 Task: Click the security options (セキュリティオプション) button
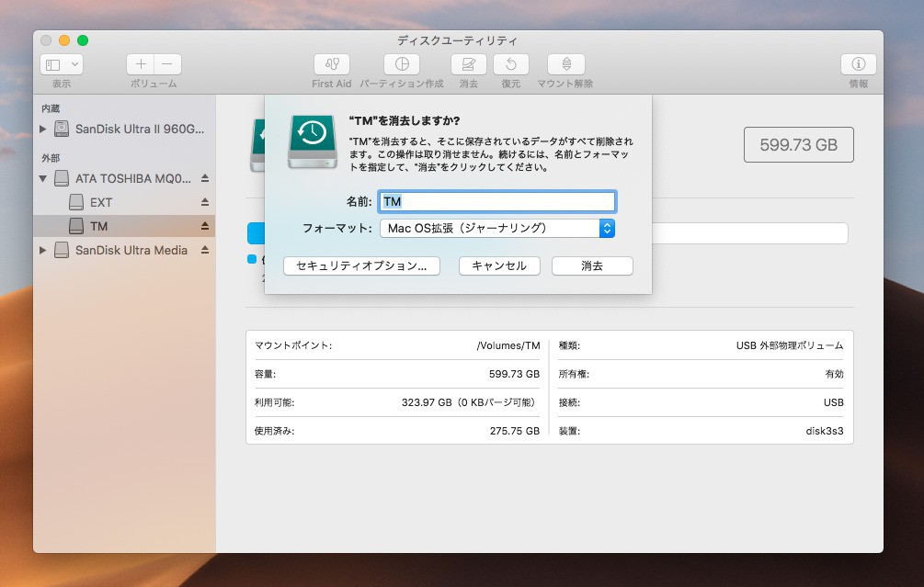coord(361,265)
